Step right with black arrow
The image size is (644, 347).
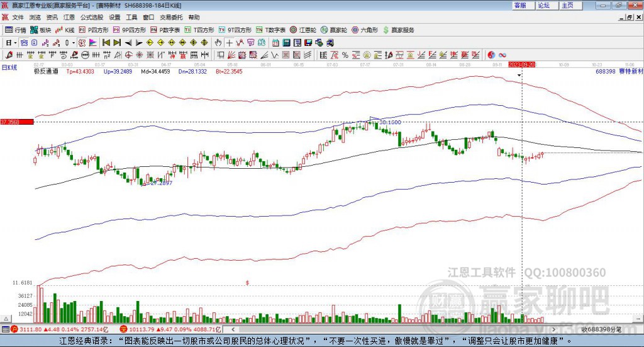[x=139, y=43]
